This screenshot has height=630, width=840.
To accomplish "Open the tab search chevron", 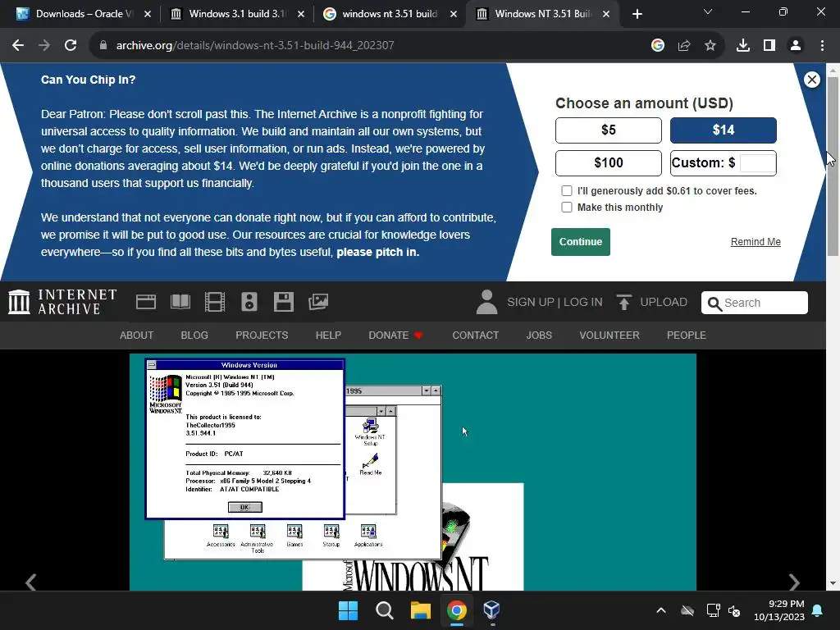I will [708, 11].
